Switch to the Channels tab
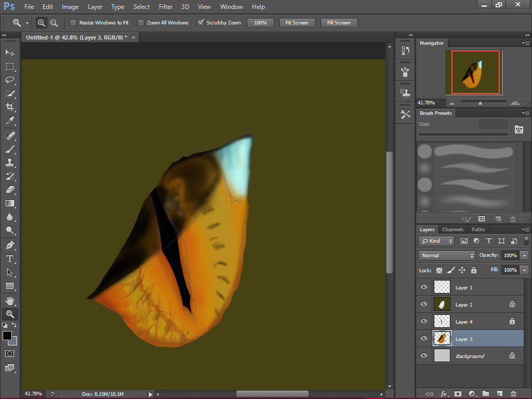 (x=453, y=230)
